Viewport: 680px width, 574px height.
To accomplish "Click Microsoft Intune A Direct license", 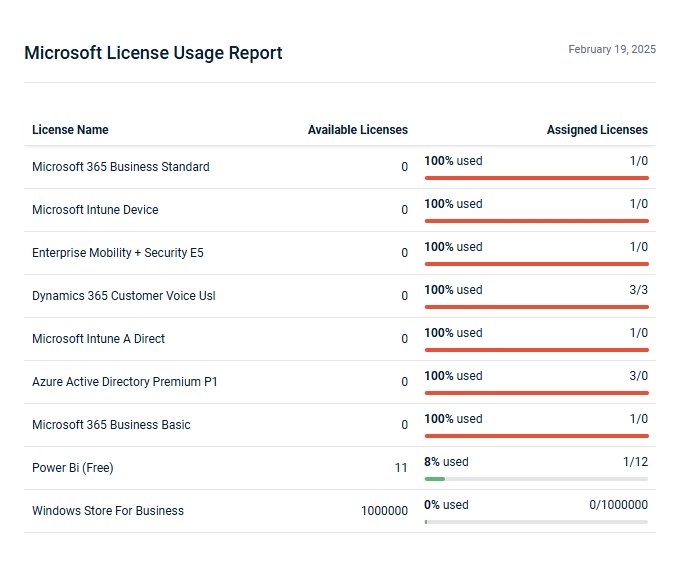I will click(98, 339).
